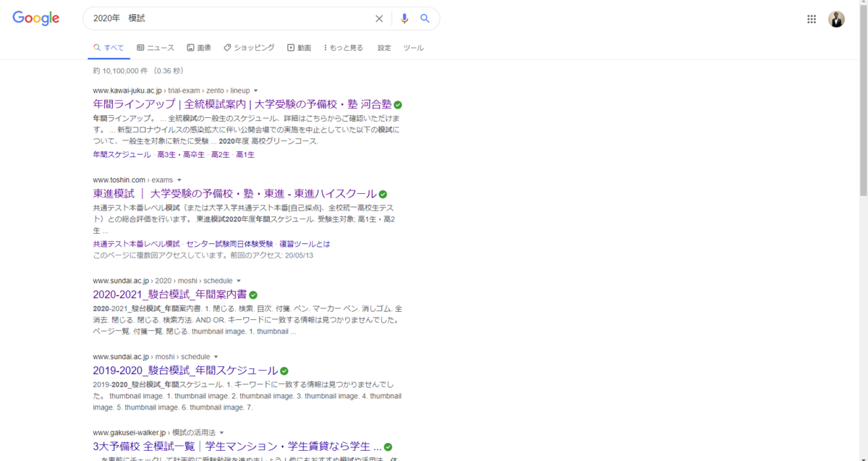Click the 約 10,100,000 件 result count

click(x=138, y=71)
